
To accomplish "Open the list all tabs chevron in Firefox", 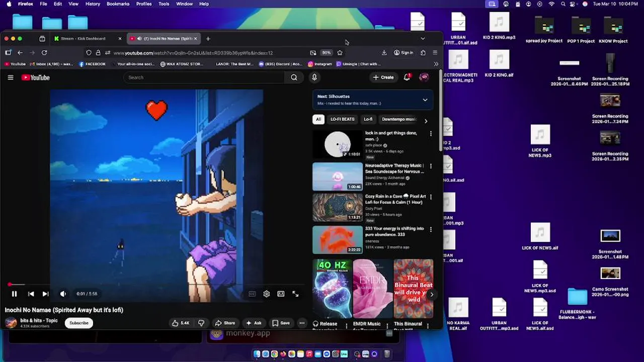I will (x=423, y=39).
